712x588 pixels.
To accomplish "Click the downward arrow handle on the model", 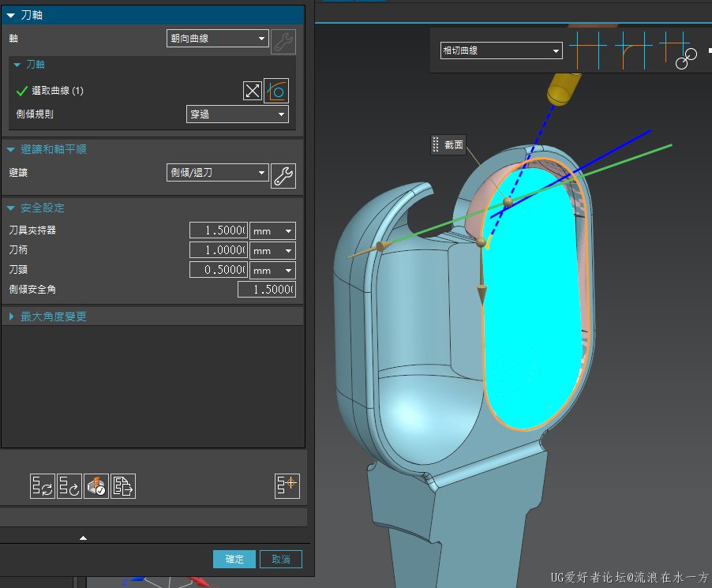I will coord(482,294).
